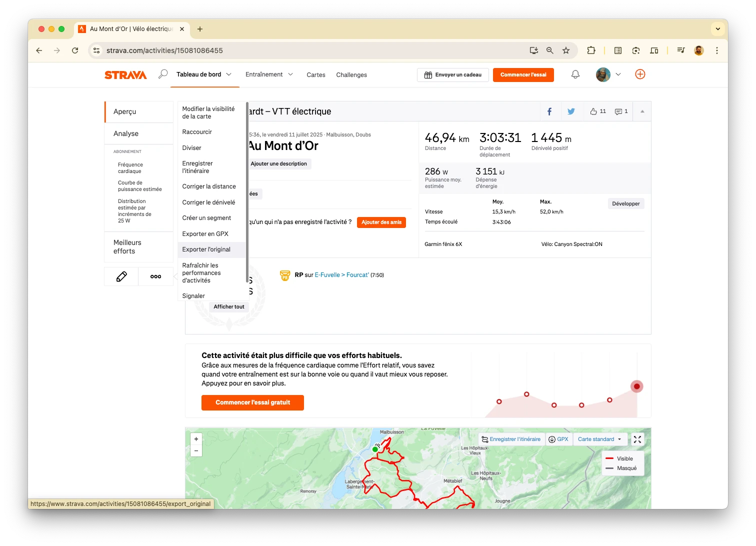
Task: Open the search magnifier in Strava header
Action: (x=163, y=74)
